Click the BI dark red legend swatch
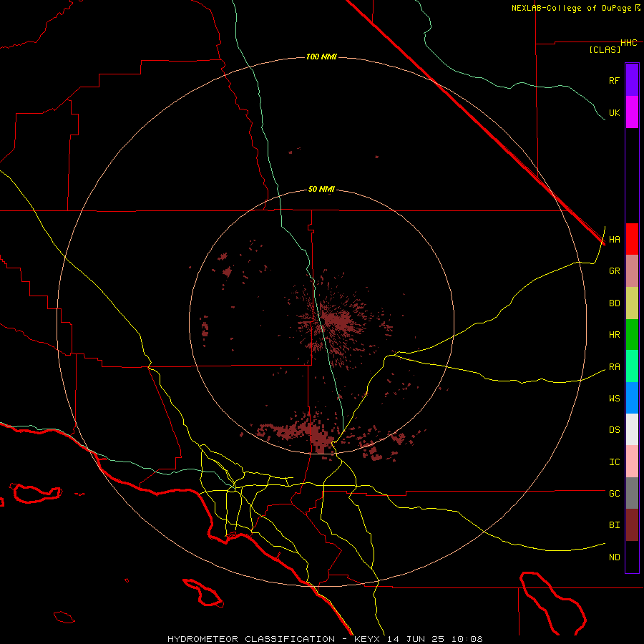The image size is (644, 644). [x=632, y=525]
